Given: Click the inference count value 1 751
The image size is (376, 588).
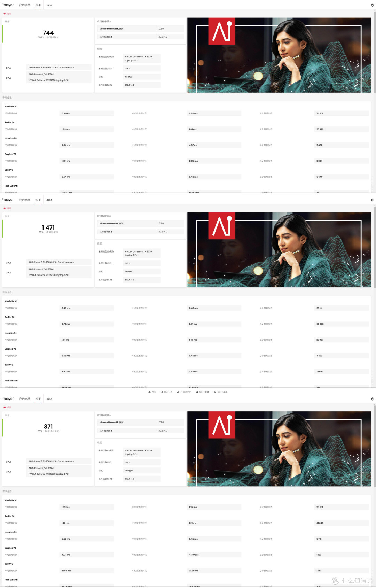Looking at the screenshot, I should (342, 571).
